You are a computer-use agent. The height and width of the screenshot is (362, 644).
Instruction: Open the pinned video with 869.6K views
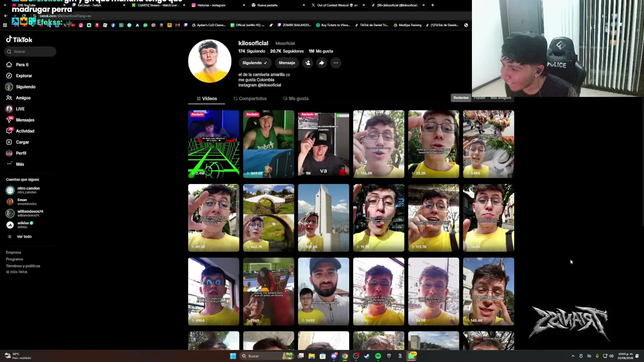point(269,144)
